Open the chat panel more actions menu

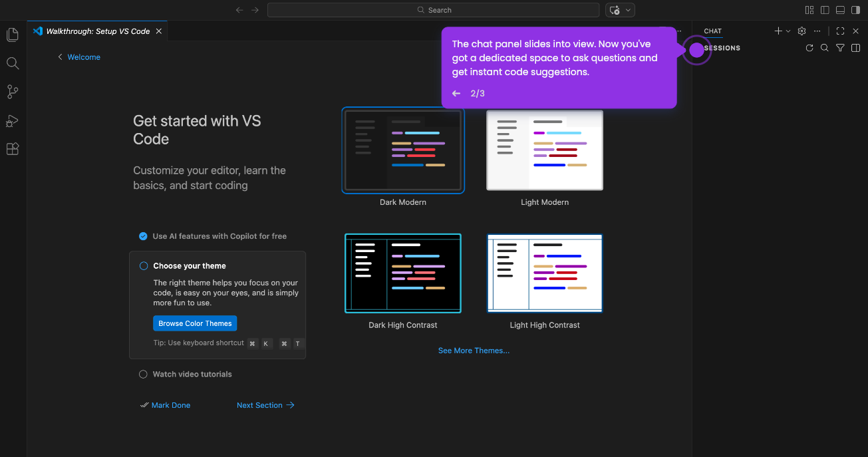coord(817,31)
